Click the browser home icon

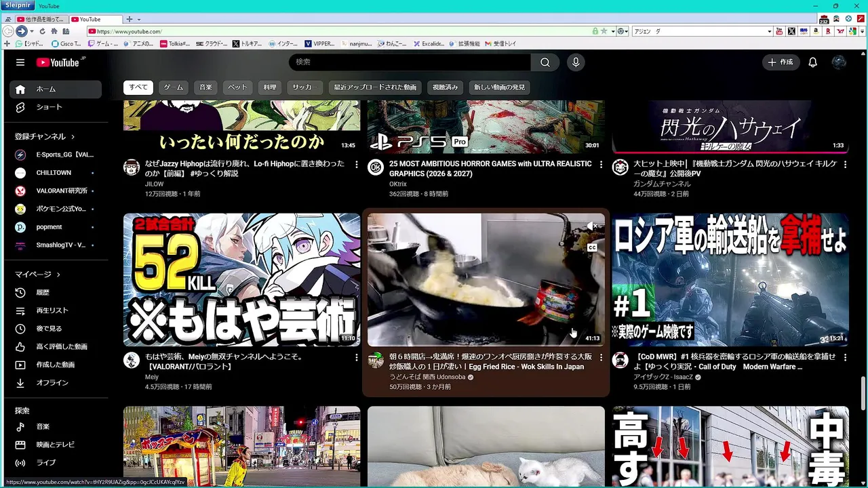tap(54, 31)
